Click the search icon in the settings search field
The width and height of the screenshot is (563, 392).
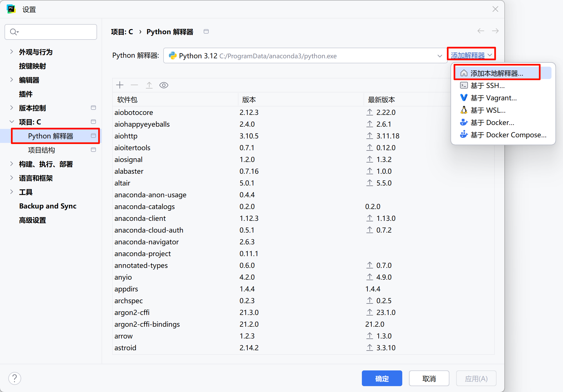(x=14, y=32)
